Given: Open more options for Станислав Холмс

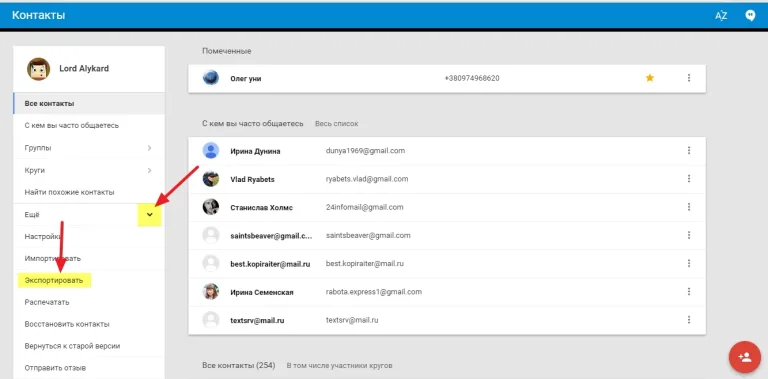Looking at the screenshot, I should (689, 207).
